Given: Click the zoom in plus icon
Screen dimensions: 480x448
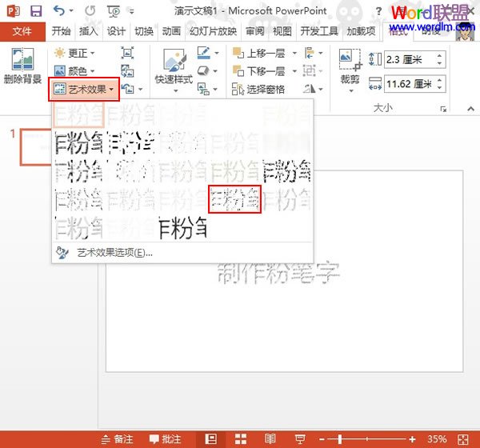Looking at the screenshot, I should [412, 439].
